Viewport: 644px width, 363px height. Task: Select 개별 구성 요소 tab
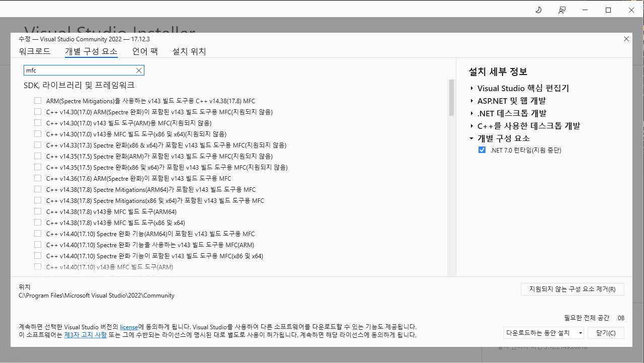tap(91, 51)
